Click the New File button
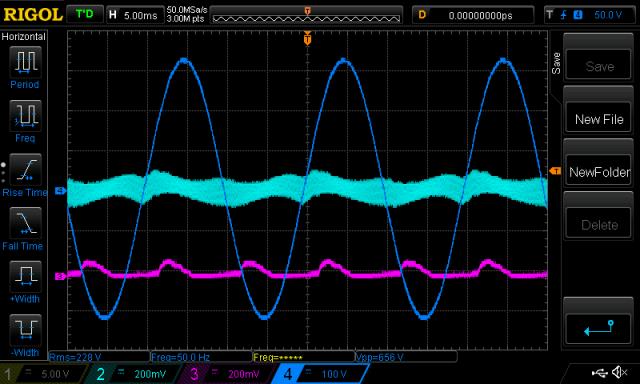Viewport: 640px width, 384px height. (598, 119)
